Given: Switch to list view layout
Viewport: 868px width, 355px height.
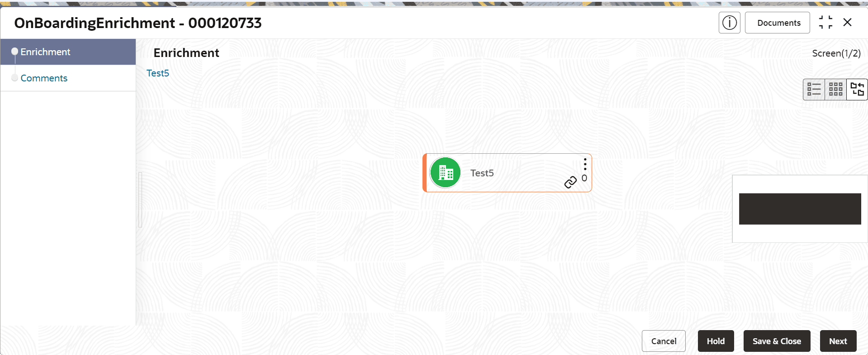Looking at the screenshot, I should click(x=814, y=89).
